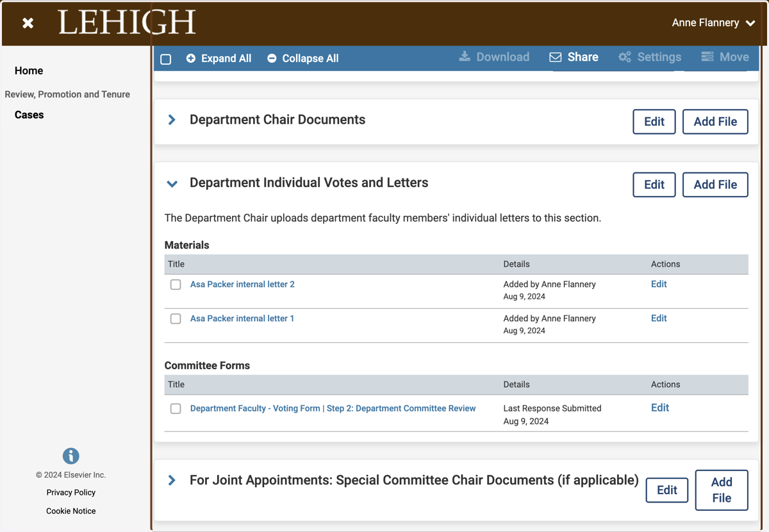Expand Department Chair Documents section
Screen dimensions: 769x532
[172, 120]
